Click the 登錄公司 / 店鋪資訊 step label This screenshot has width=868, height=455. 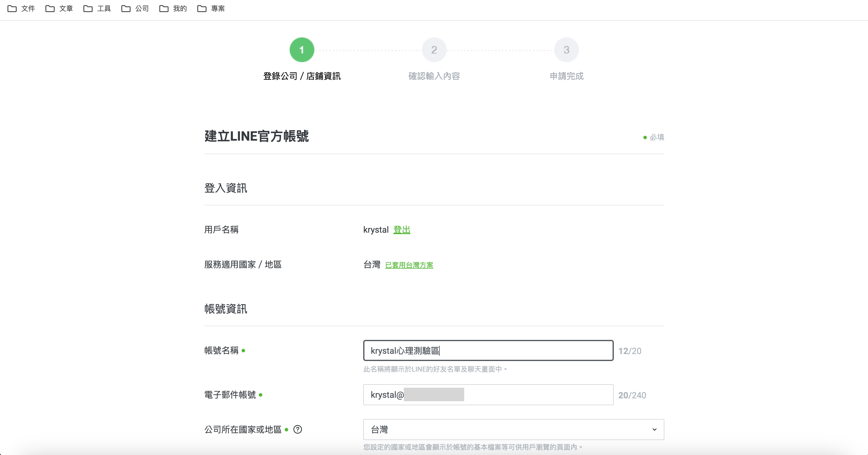(302, 76)
